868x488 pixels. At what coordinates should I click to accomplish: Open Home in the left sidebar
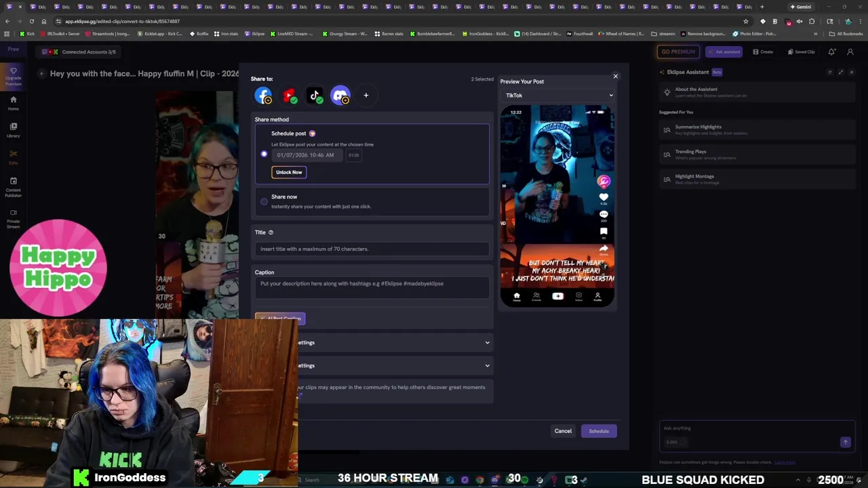click(13, 103)
